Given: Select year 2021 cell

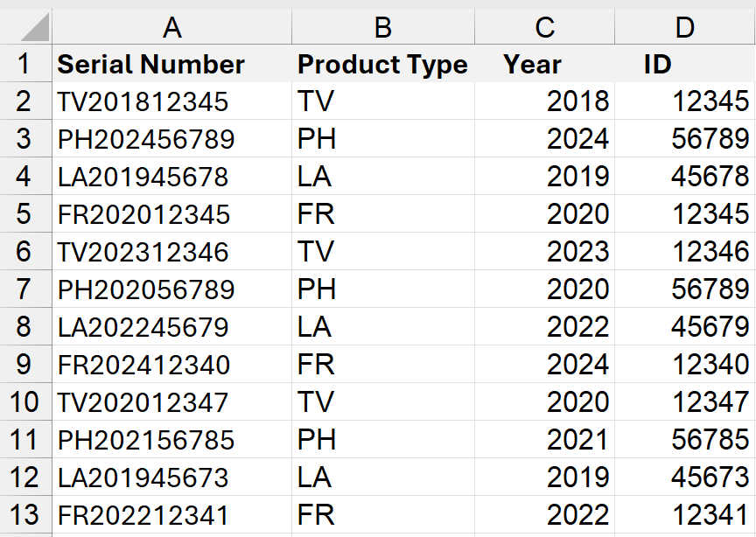Looking at the screenshot, I should 577,439.
